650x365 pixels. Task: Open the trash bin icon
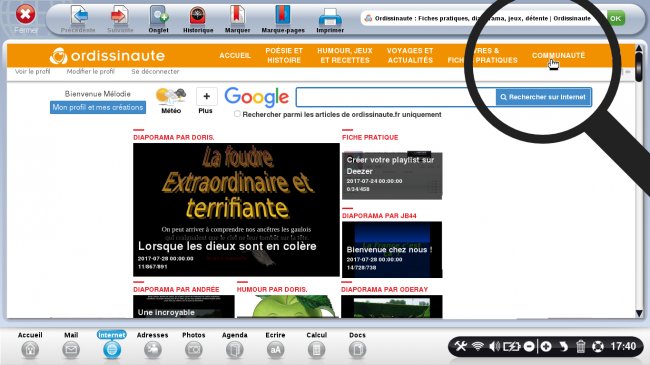coord(580,346)
